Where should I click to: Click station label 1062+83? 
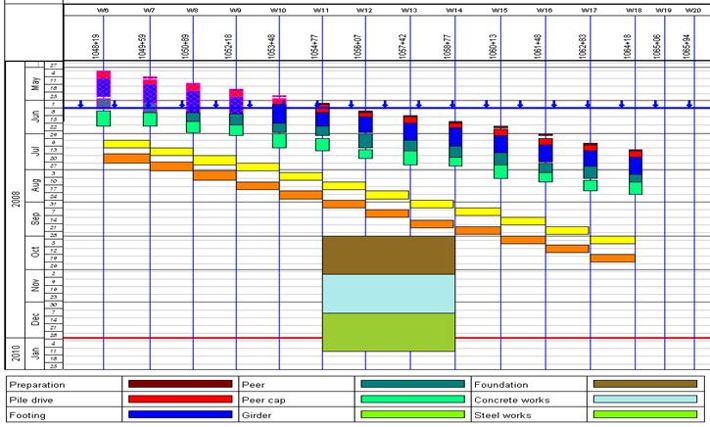pos(582,46)
